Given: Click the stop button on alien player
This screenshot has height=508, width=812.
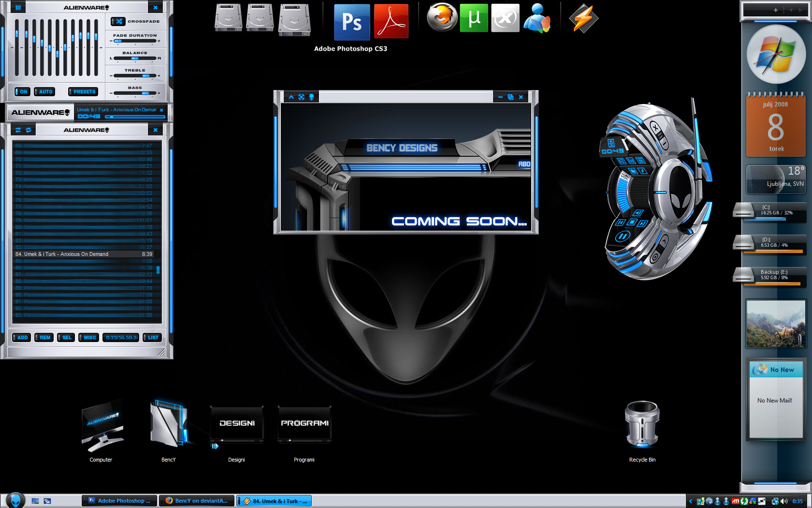Looking at the screenshot, I should coord(632,222).
